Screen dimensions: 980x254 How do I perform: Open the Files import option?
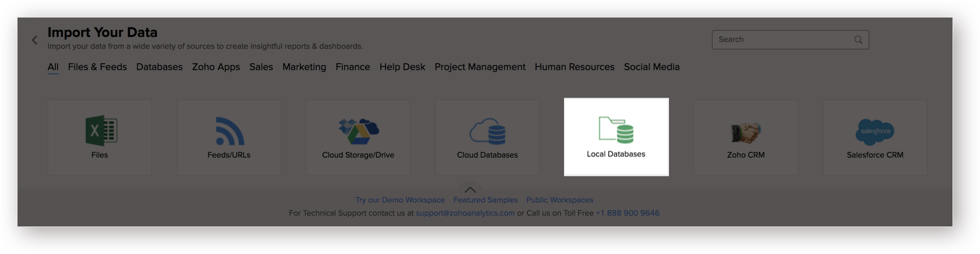click(x=100, y=138)
